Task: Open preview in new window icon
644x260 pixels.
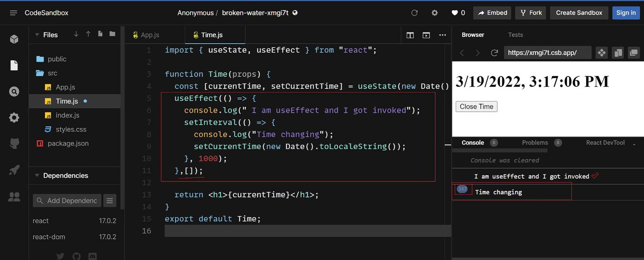Action: pos(634,53)
